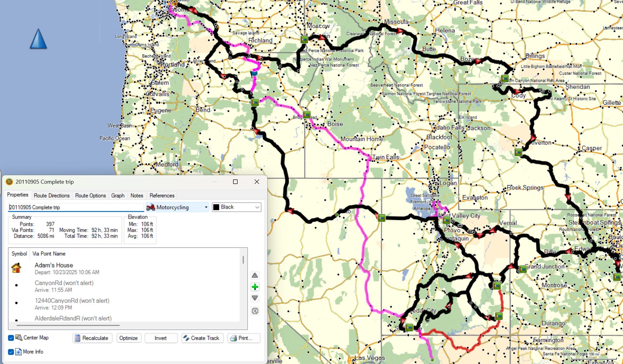
Task: Open the Motorcycling activity dropdown
Action: pos(177,207)
